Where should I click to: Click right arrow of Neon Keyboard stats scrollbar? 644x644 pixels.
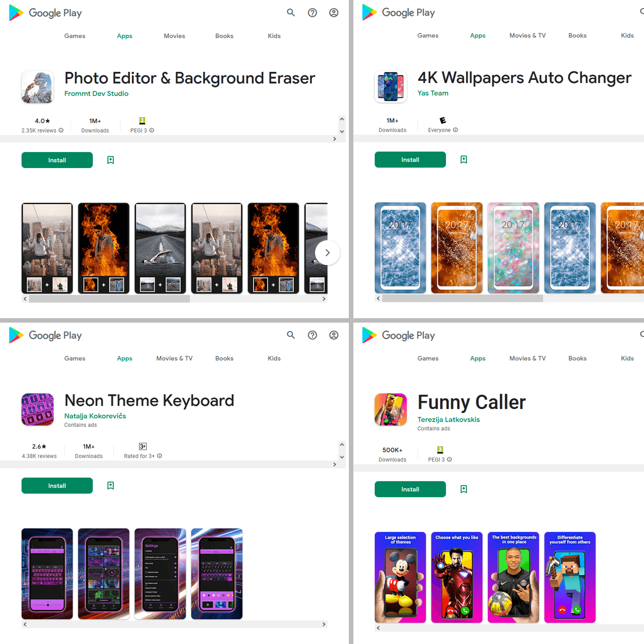(x=335, y=465)
